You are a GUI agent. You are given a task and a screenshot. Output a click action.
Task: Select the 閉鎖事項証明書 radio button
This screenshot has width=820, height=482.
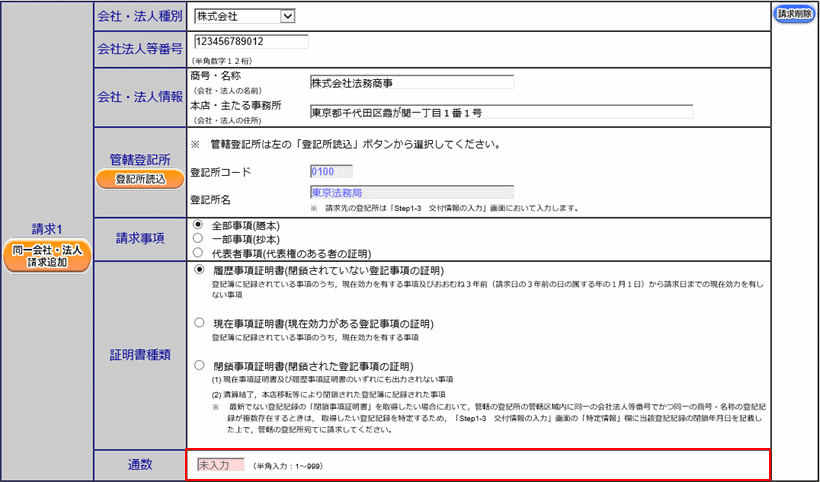(x=199, y=365)
